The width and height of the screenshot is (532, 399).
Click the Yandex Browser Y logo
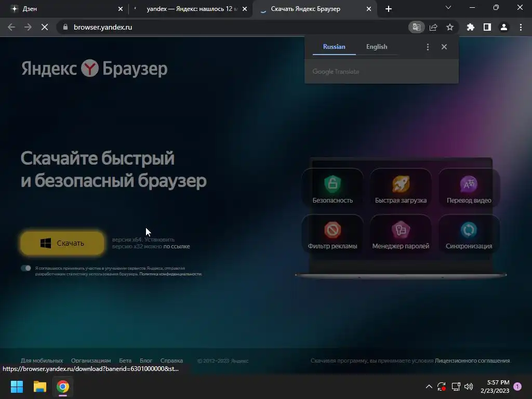click(89, 68)
